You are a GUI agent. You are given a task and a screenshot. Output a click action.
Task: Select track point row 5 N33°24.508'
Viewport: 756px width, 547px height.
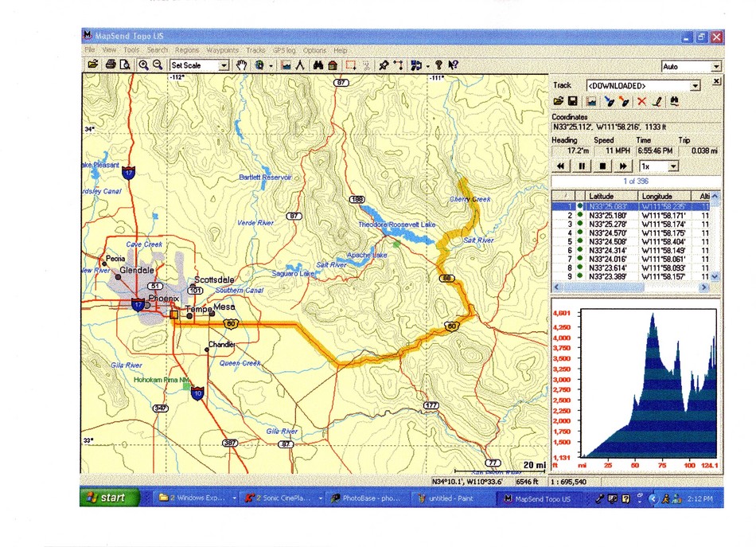631,242
